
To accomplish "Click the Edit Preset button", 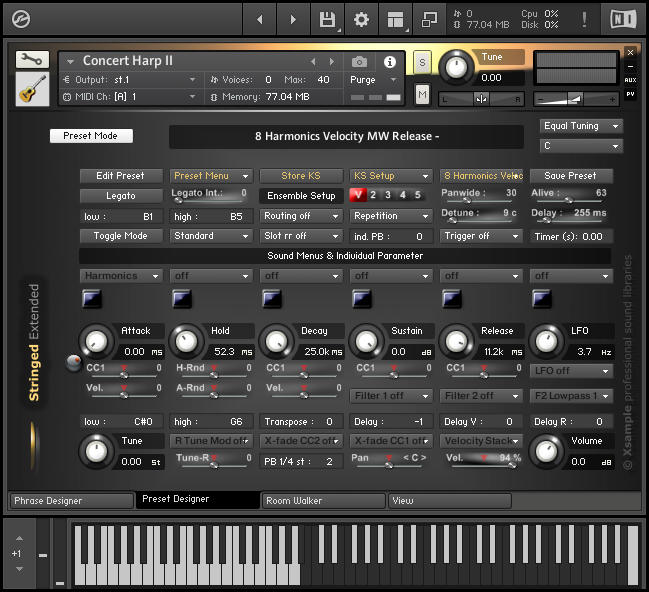I will pyautogui.click(x=121, y=176).
